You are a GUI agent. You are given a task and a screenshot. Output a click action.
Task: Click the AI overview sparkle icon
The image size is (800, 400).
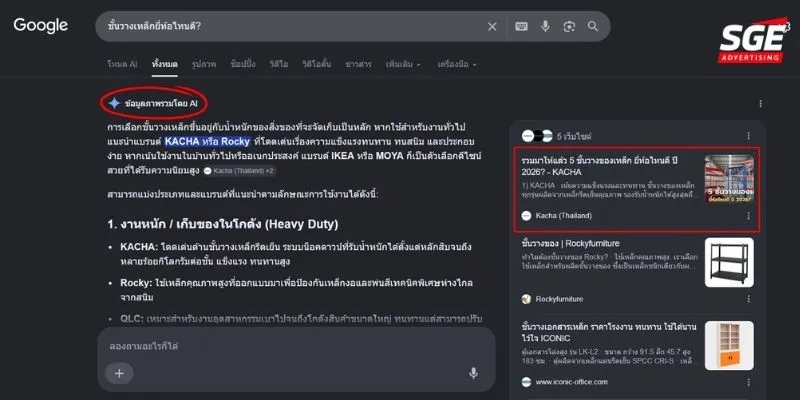(114, 103)
